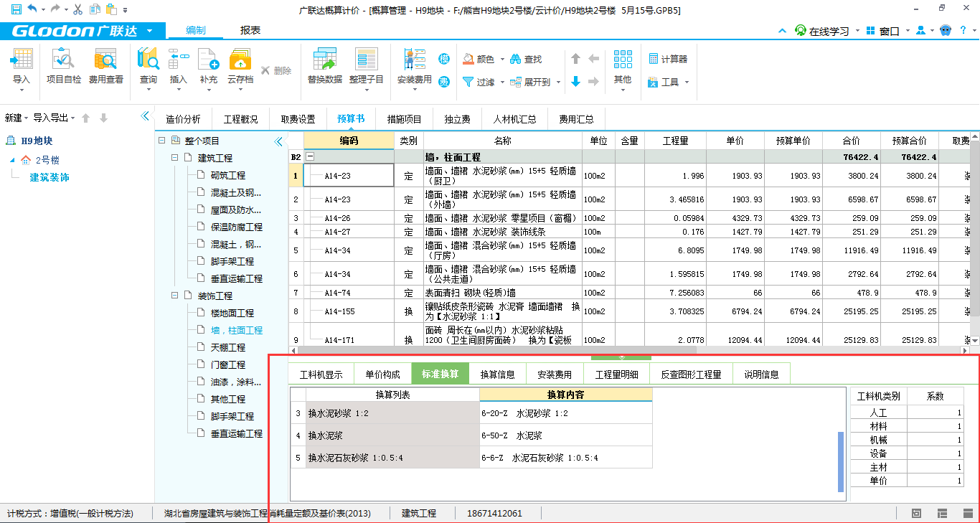Click the 编码 cell A14-155

(x=349, y=311)
